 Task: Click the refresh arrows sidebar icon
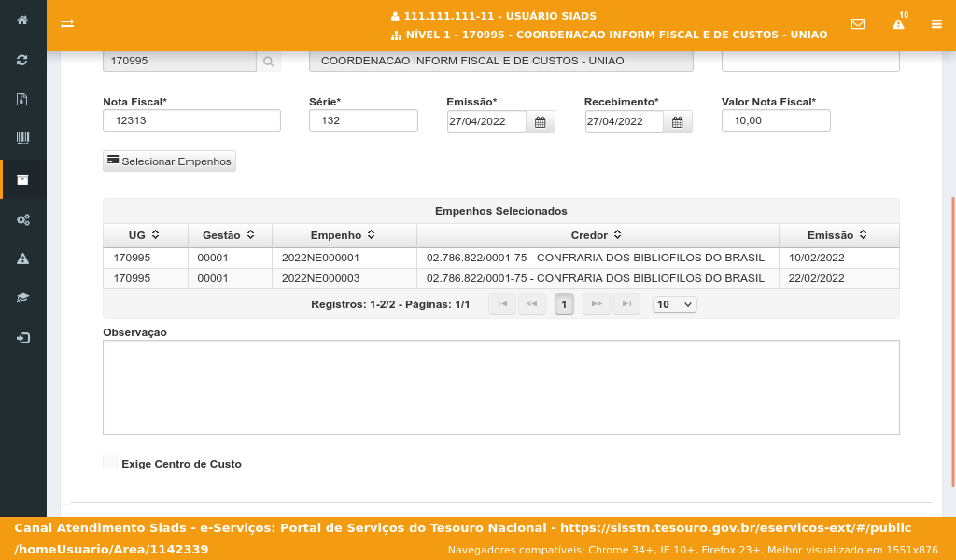tap(22, 60)
